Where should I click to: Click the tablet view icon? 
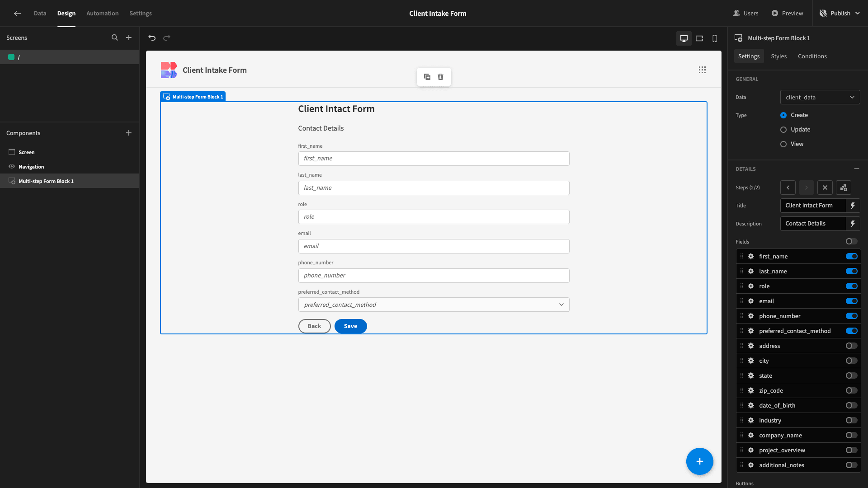pyautogui.click(x=699, y=38)
